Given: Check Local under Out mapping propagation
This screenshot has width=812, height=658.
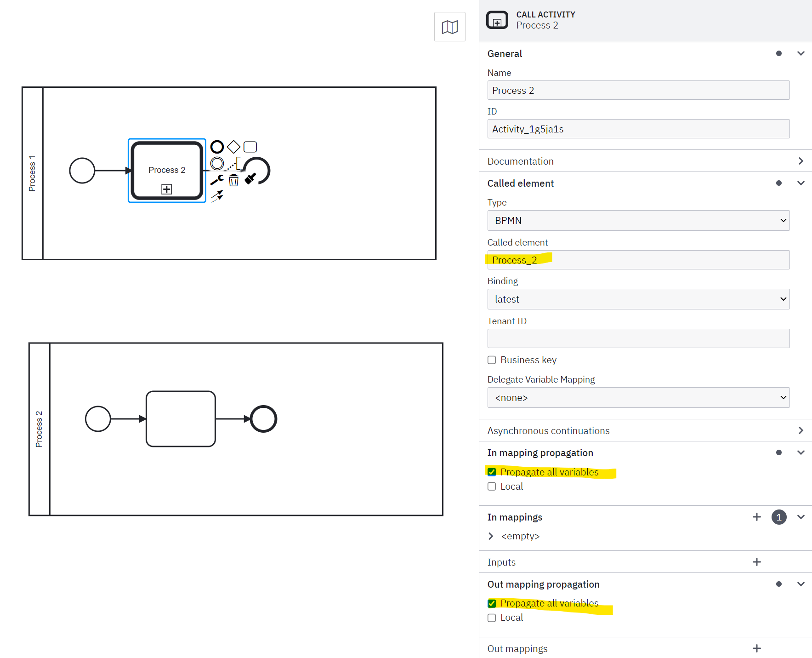Looking at the screenshot, I should point(491,617).
